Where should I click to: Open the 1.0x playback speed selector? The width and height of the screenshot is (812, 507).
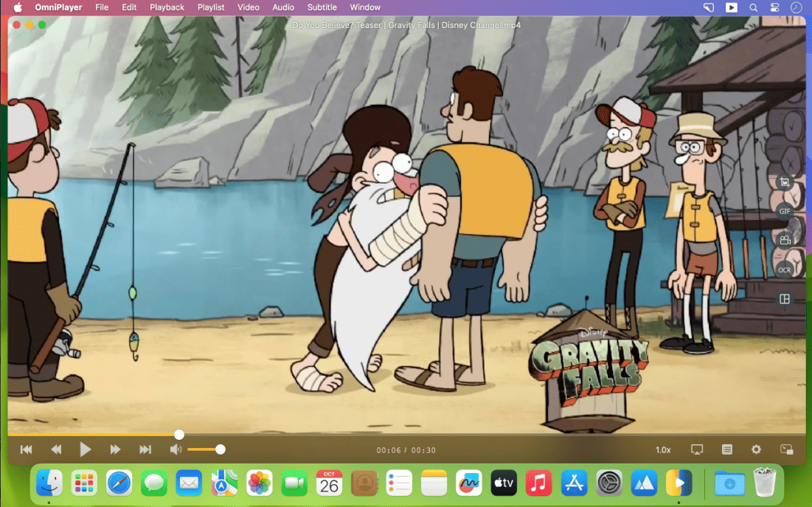tap(663, 450)
